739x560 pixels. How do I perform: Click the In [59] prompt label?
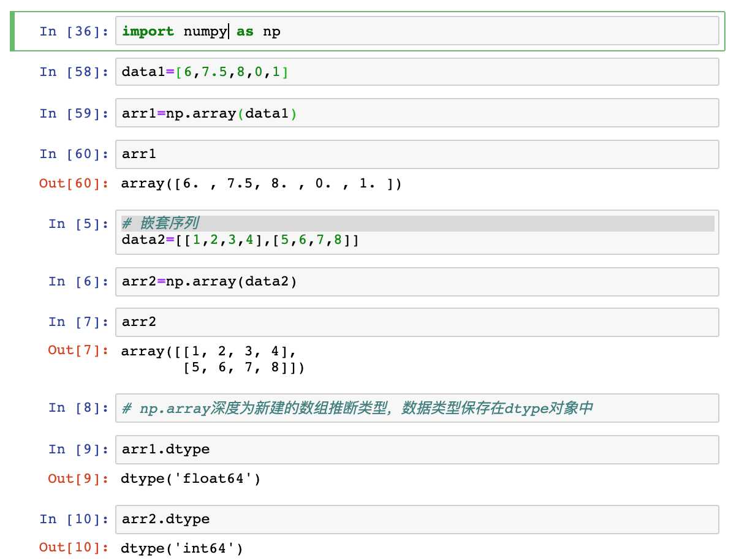coord(74,113)
